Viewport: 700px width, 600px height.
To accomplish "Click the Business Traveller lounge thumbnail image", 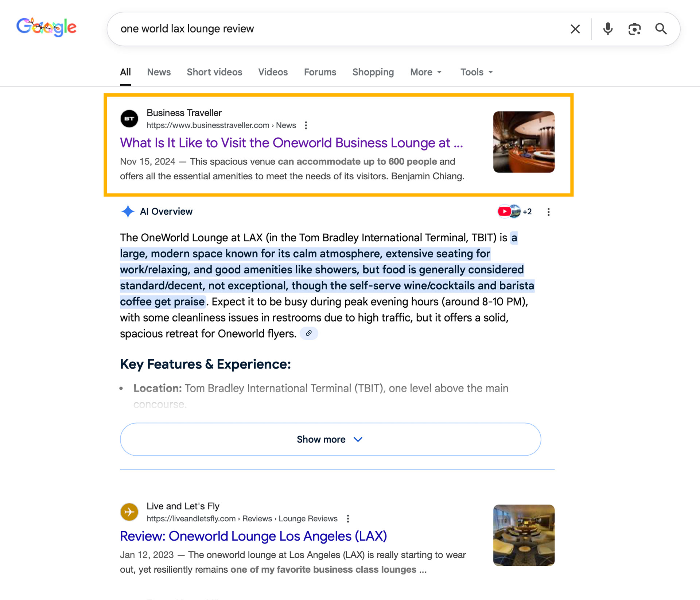I will coord(524,142).
